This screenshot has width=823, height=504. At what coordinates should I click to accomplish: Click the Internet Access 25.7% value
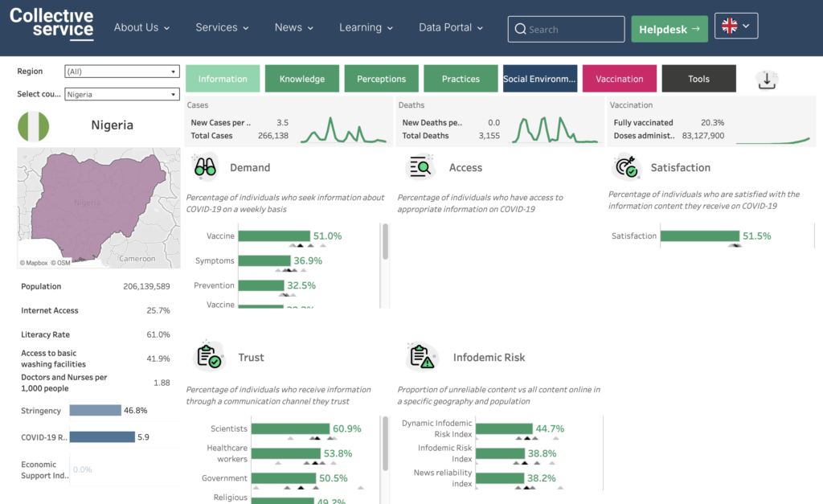(x=158, y=310)
